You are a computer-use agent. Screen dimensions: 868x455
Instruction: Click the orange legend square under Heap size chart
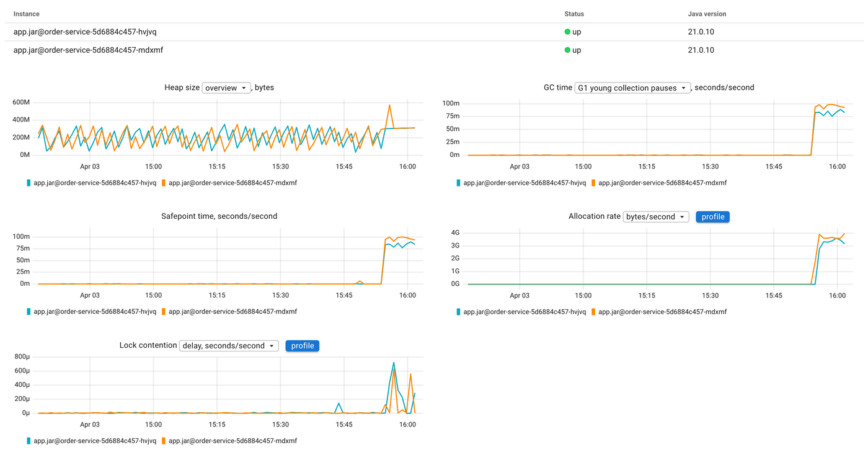point(163,183)
